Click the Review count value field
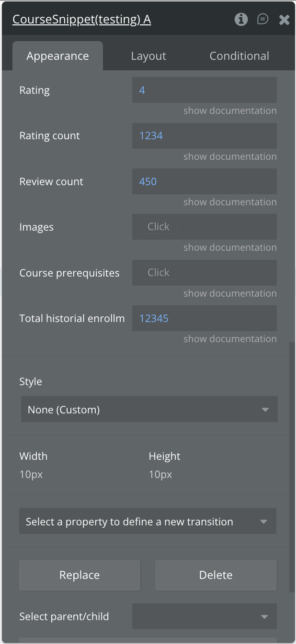 click(x=204, y=181)
